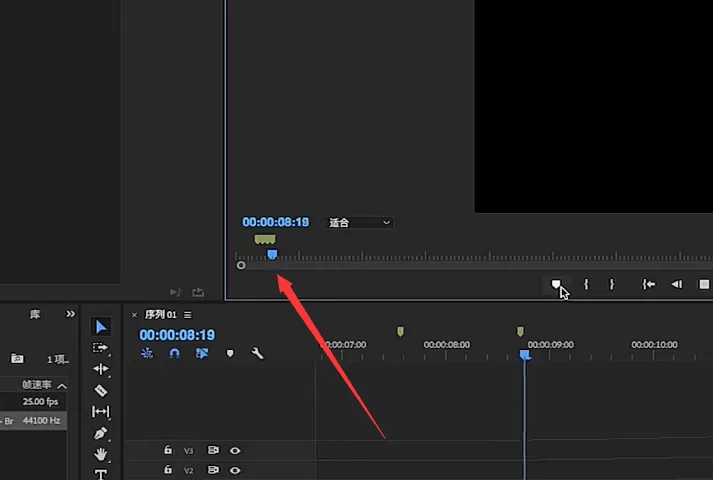The height and width of the screenshot is (480, 713).
Task: Hide V2 track output eye
Action: [235, 470]
